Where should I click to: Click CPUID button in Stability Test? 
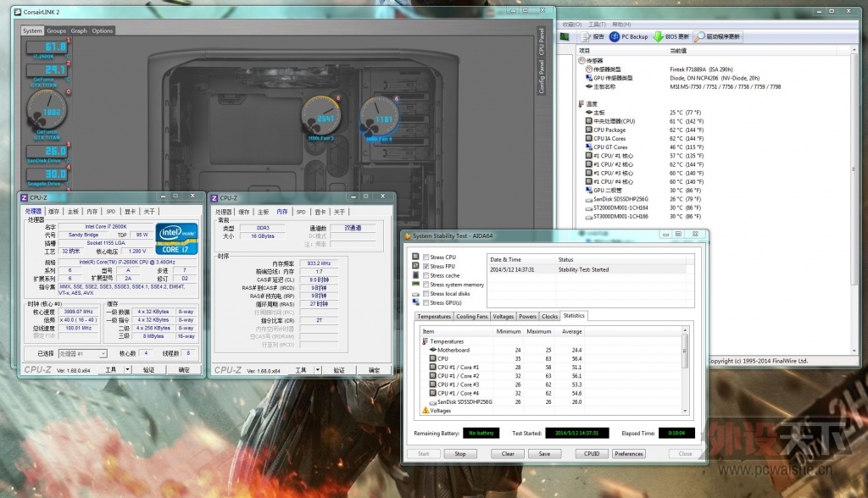[592, 454]
